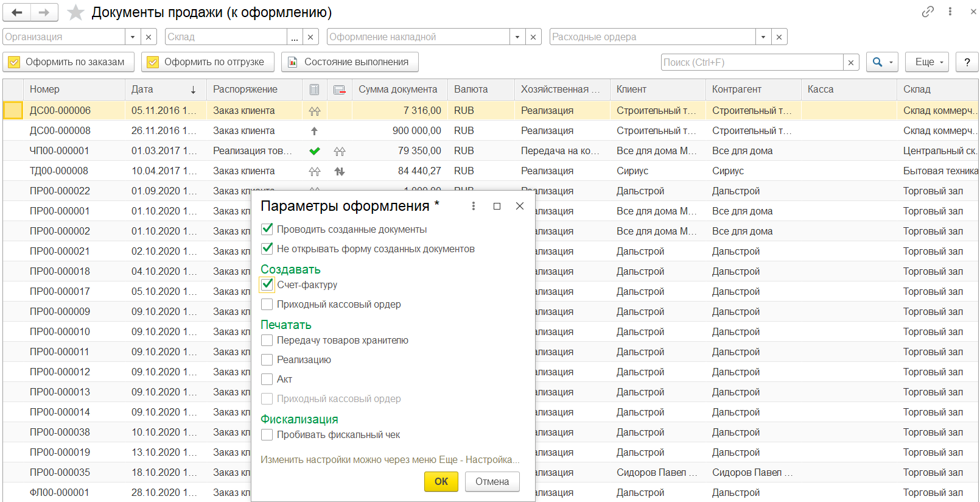
Task: Clear the Организация filter field
Action: [x=149, y=37]
